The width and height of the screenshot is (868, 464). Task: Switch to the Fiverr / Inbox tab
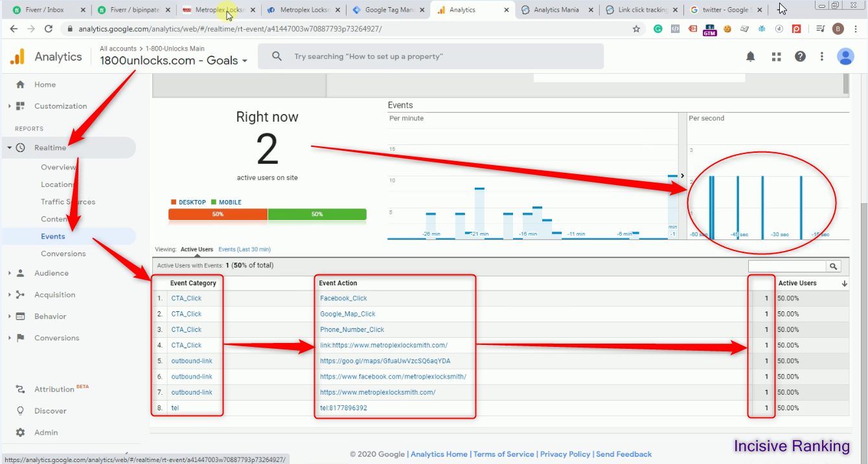pyautogui.click(x=45, y=10)
